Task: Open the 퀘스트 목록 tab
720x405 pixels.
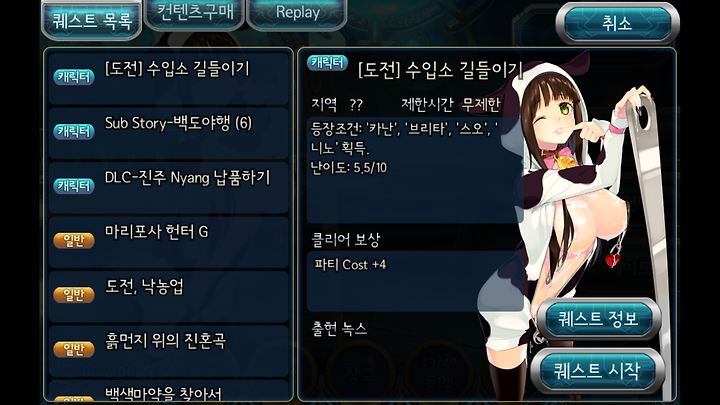Action: pos(91,20)
